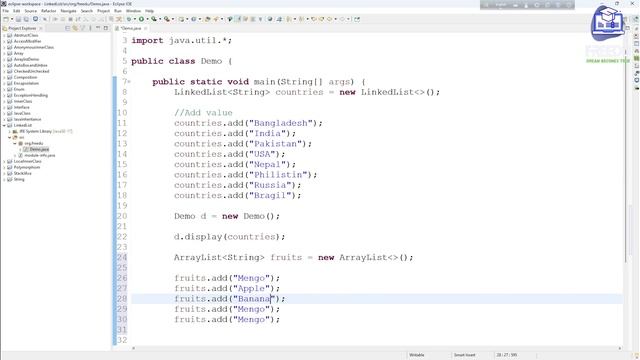Click the Writable status bar entry
This screenshot has height=360, width=640.
click(417, 355)
